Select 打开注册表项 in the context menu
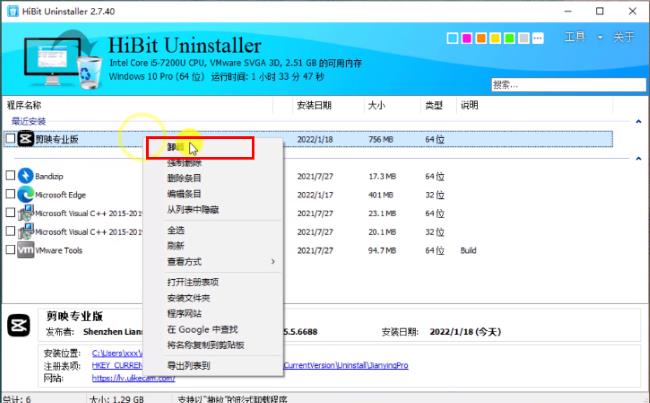This screenshot has height=403, width=650. point(194,283)
